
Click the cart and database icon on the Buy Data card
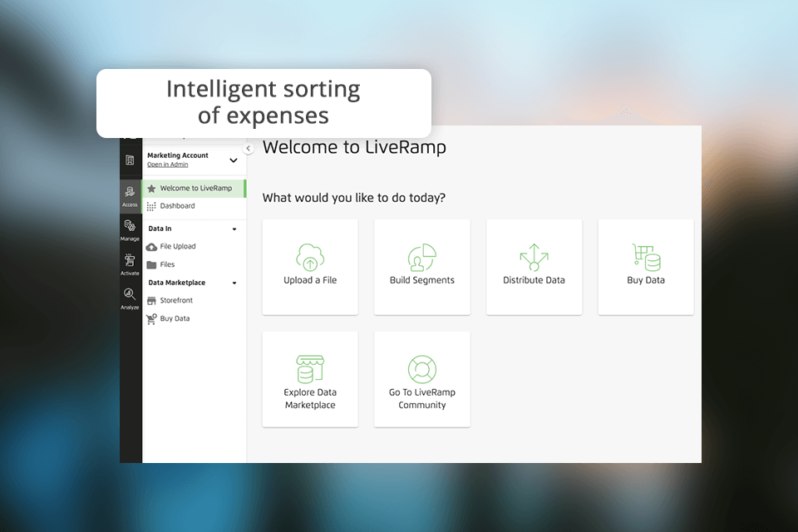click(647, 257)
